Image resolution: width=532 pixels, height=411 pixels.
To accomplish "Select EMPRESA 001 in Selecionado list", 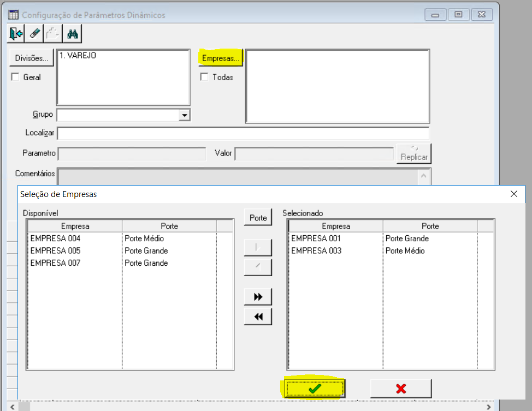I will [x=316, y=239].
